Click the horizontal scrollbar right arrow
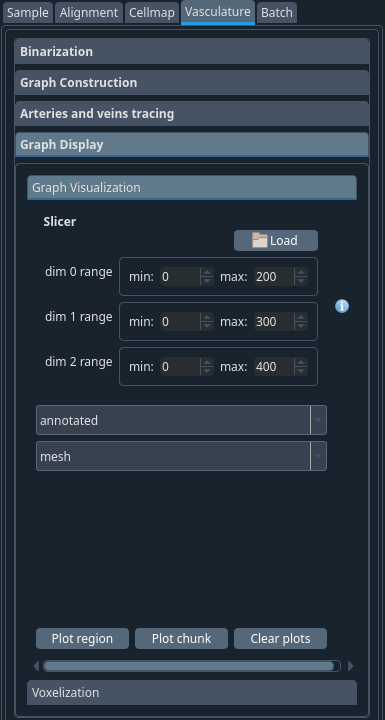This screenshot has height=720, width=385. point(351,666)
